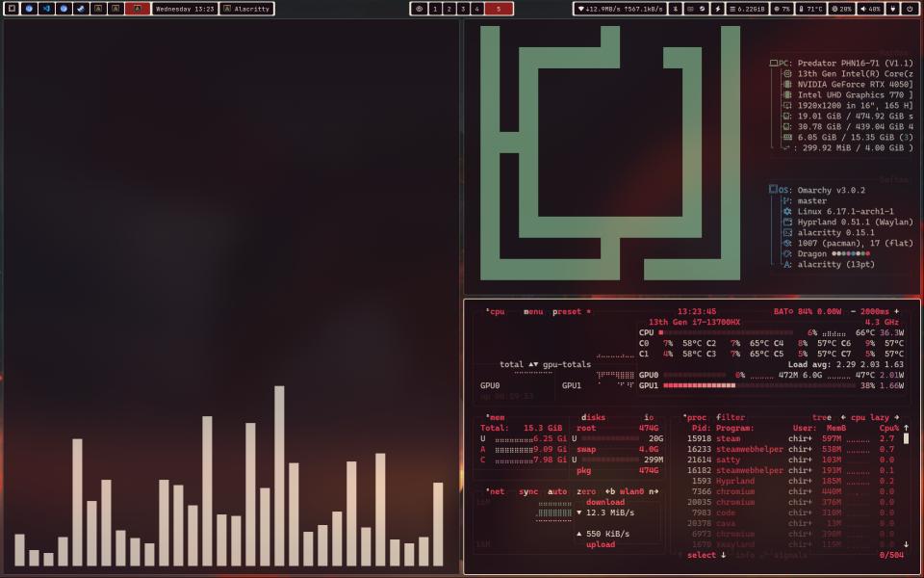Image resolution: width=924 pixels, height=578 pixels.
Task: Click the CPU temperature 71°C indicator
Action: tap(809, 9)
